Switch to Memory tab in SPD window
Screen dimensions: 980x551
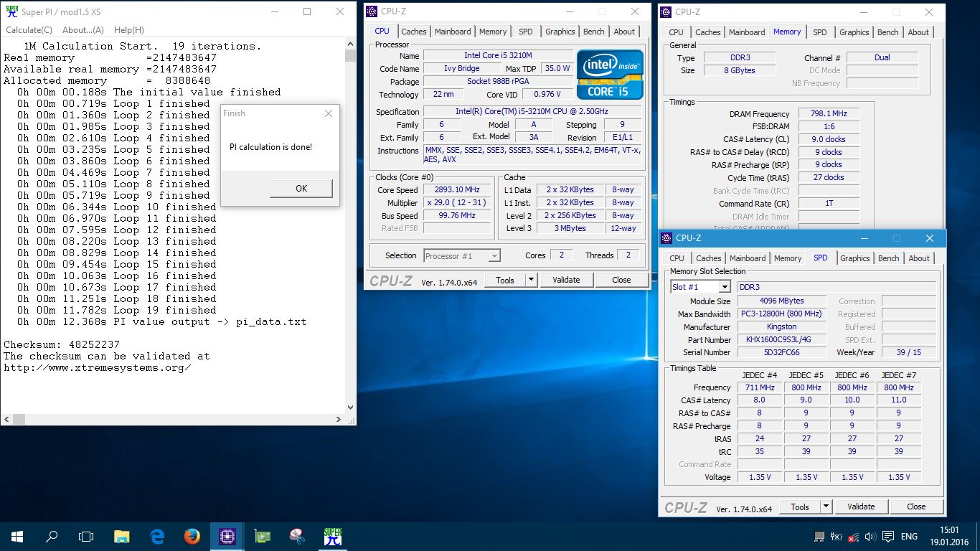click(x=788, y=258)
